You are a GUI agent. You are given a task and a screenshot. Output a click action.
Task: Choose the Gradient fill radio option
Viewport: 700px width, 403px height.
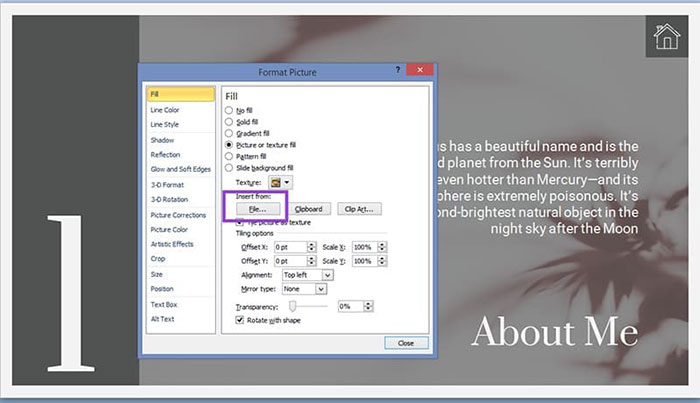point(230,132)
